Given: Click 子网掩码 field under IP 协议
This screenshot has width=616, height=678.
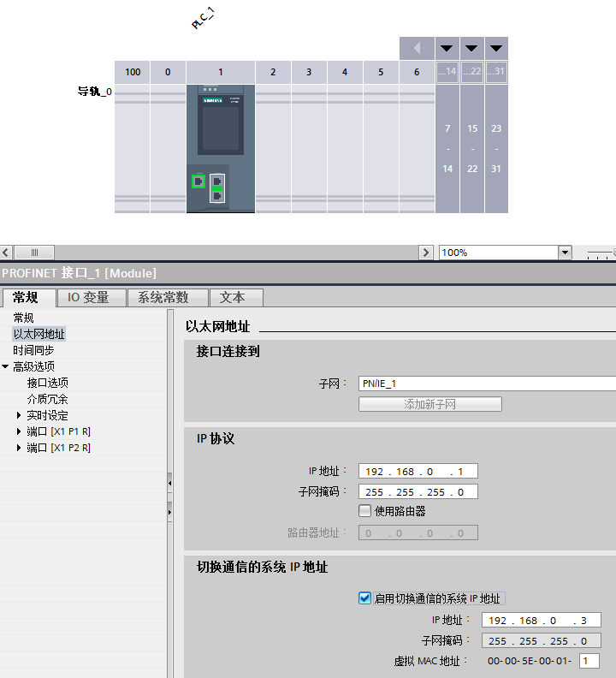Looking at the screenshot, I should point(418,492).
